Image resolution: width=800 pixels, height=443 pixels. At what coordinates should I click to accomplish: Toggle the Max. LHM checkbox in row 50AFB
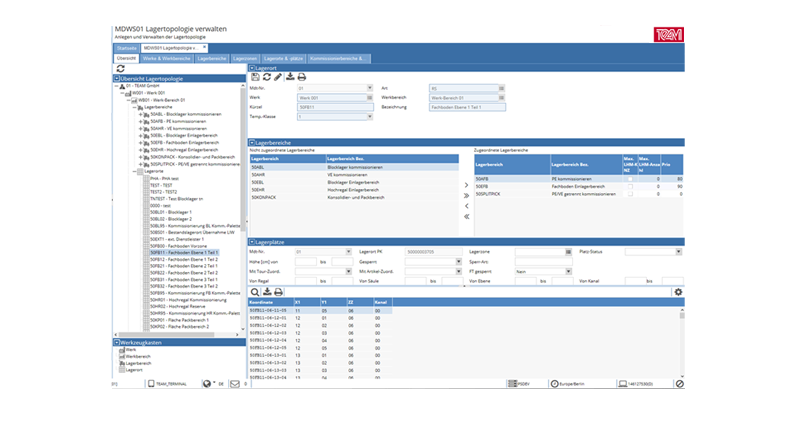point(630,179)
